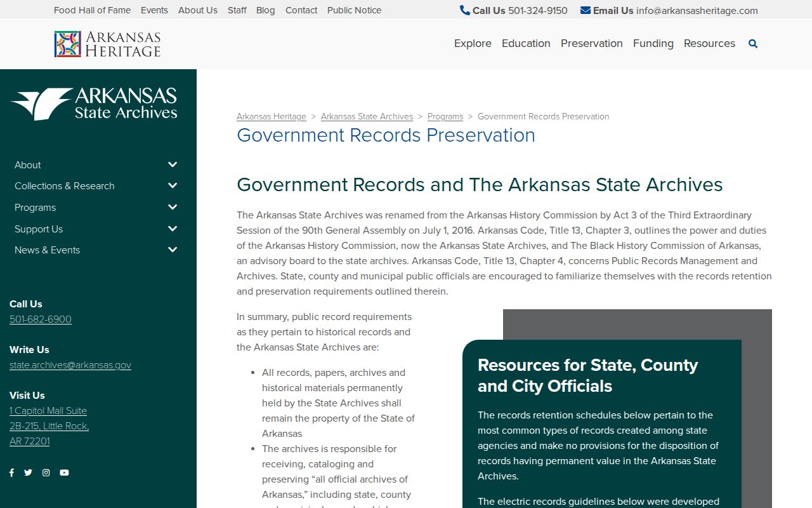Screen dimensions: 812x508
Task: Open the Public Notice link
Action: [x=355, y=10]
